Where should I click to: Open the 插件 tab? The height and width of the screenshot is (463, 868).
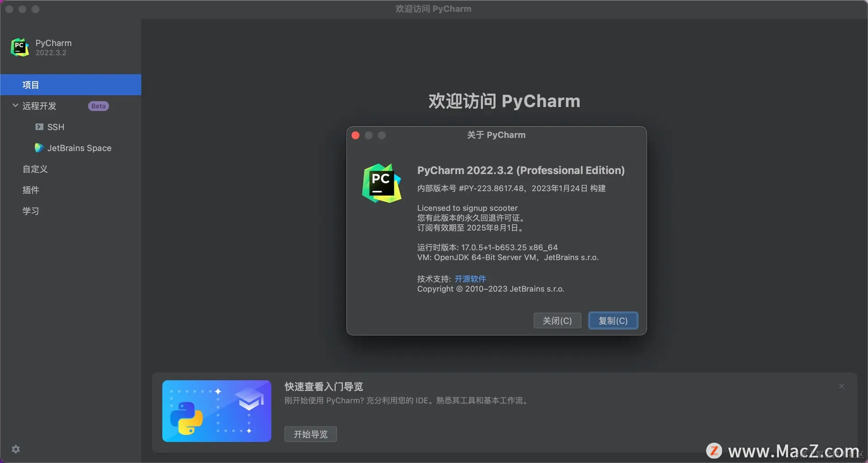pyautogui.click(x=31, y=190)
